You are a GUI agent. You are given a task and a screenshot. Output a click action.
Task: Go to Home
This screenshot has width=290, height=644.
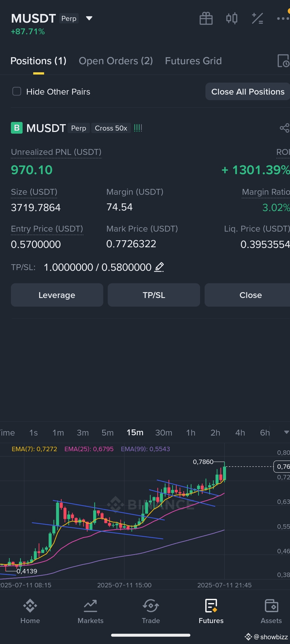30,611
